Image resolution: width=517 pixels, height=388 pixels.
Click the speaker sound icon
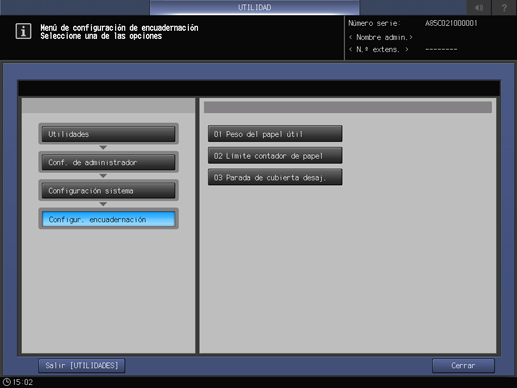(x=479, y=7)
